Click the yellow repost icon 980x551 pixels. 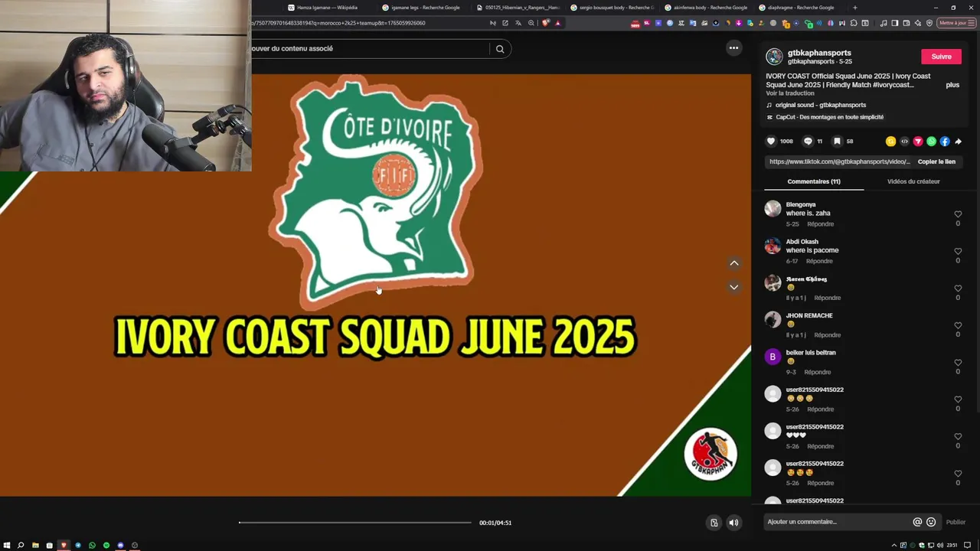coord(890,142)
